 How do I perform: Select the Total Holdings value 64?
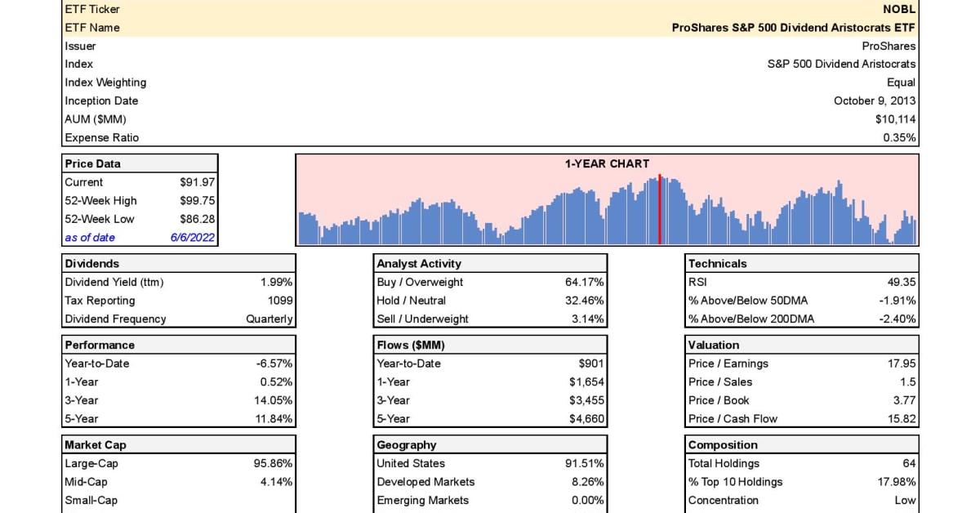coord(909,463)
